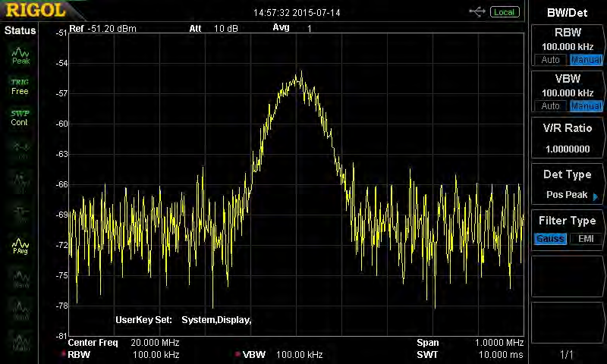
Task: Select the Peak status icon
Action: 20,55
